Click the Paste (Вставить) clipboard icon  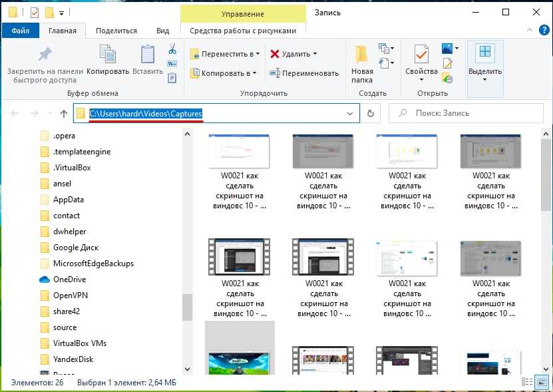[148, 60]
